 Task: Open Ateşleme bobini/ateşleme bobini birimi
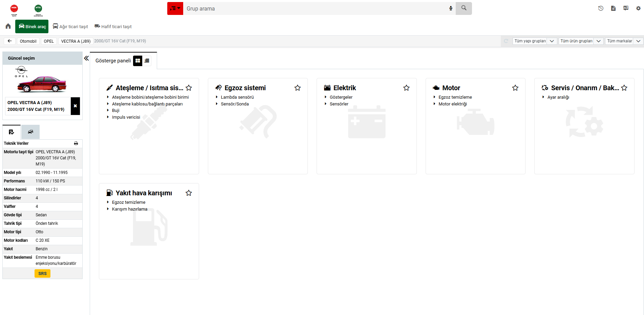150,97
